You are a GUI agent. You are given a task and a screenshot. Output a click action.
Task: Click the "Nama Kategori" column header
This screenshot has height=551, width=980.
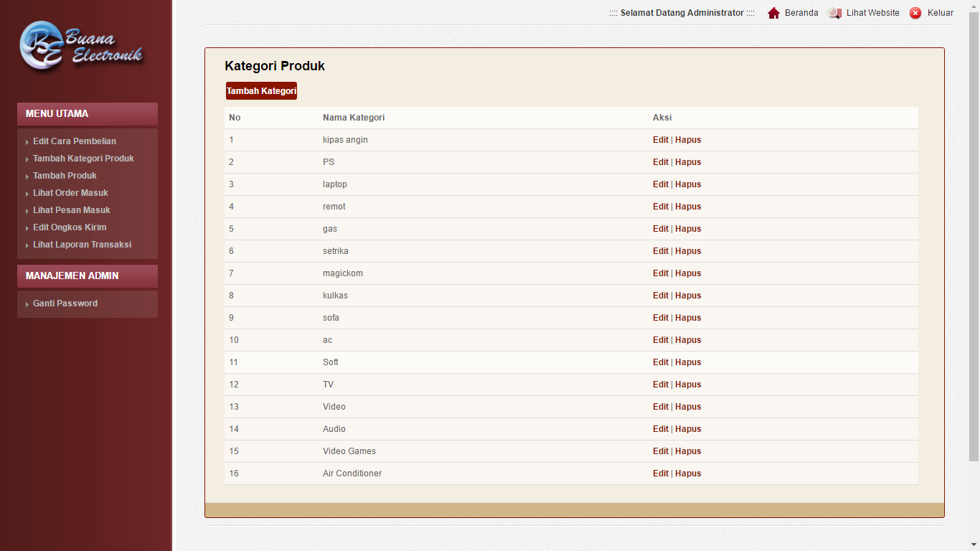click(x=354, y=118)
